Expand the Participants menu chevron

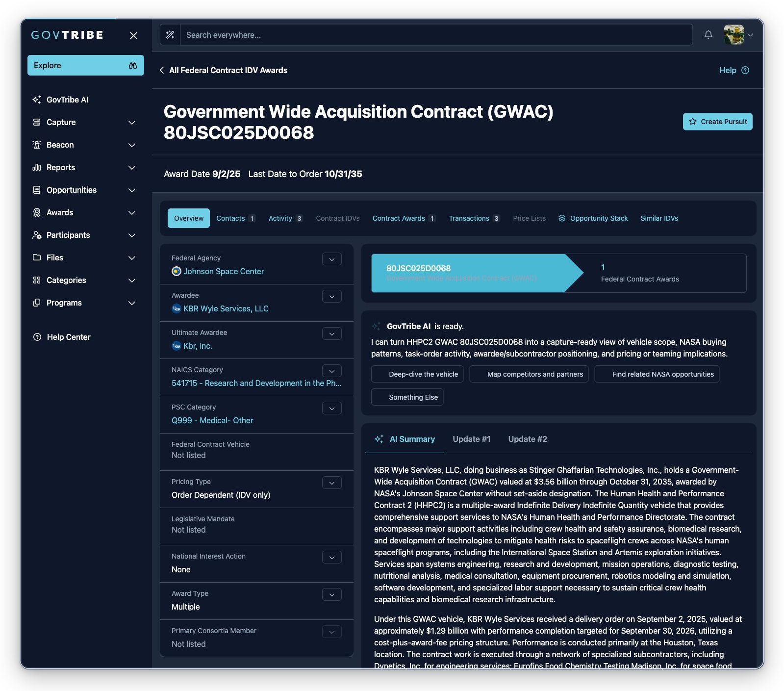coord(132,235)
